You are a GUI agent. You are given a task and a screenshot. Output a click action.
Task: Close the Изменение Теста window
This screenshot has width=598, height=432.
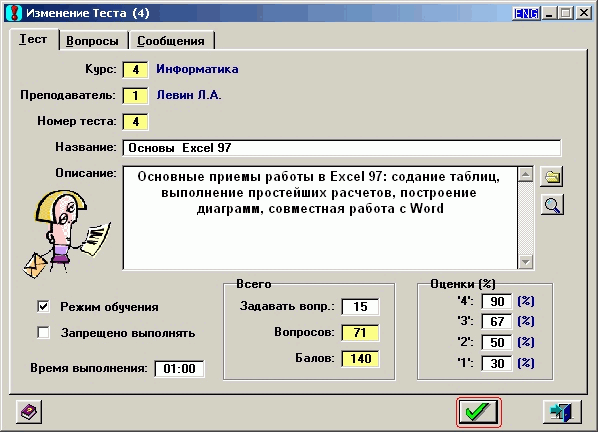[584, 13]
